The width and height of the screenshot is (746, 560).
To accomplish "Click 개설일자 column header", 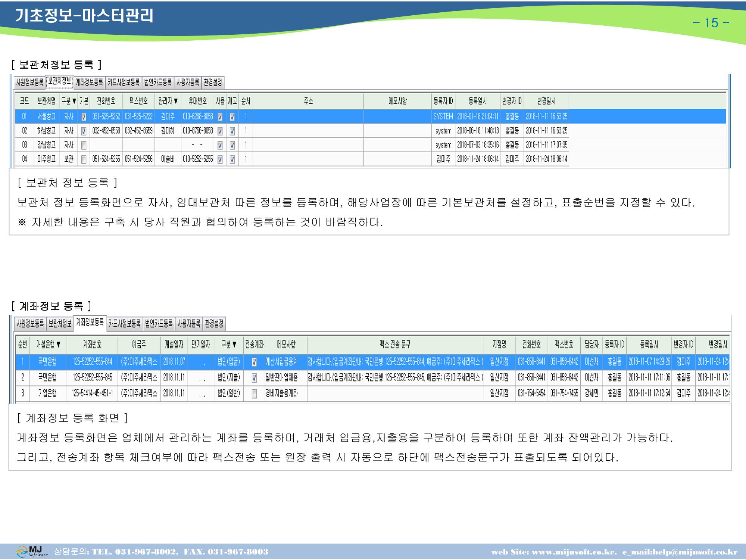I will point(174,344).
